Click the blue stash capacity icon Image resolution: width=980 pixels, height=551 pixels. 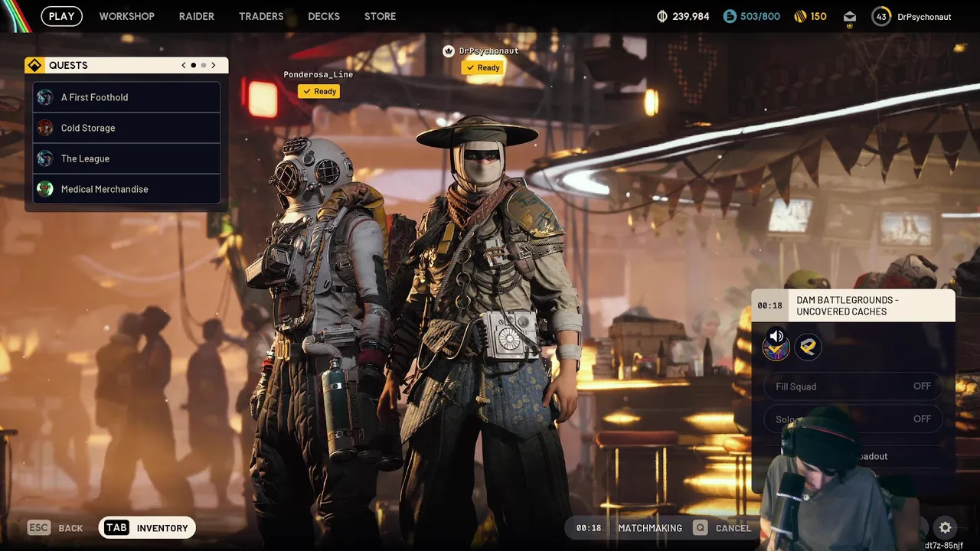coord(730,16)
